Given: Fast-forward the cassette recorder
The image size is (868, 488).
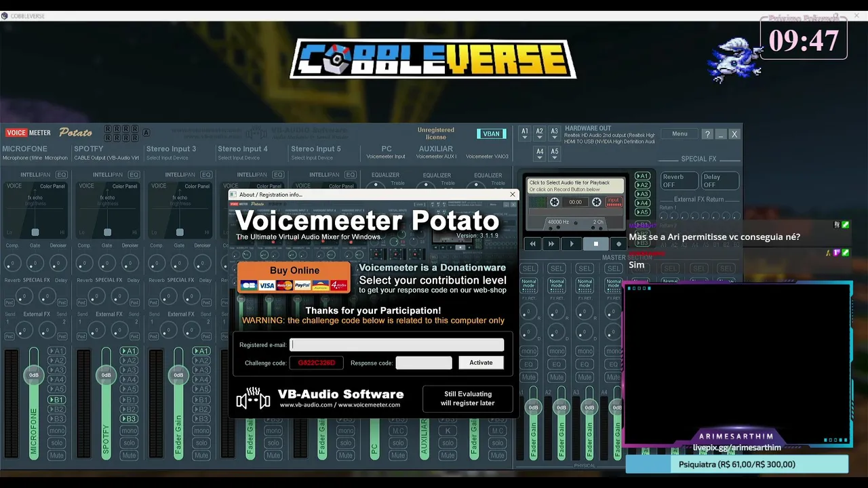Looking at the screenshot, I should 553,243.
